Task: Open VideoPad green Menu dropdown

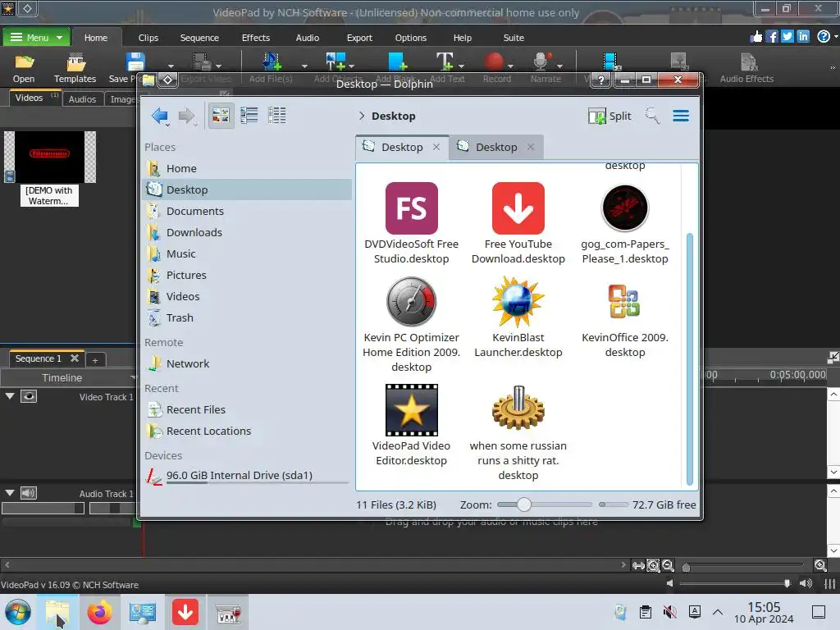Action: click(x=36, y=38)
